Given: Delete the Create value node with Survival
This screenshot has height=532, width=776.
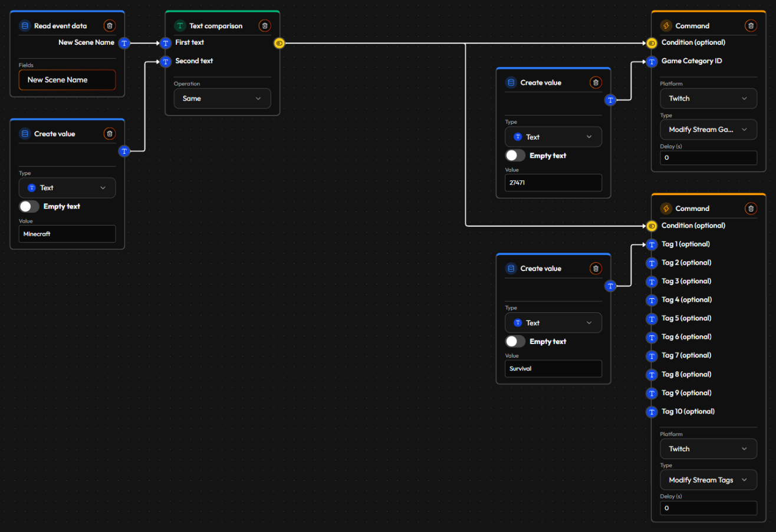Looking at the screenshot, I should (x=596, y=268).
